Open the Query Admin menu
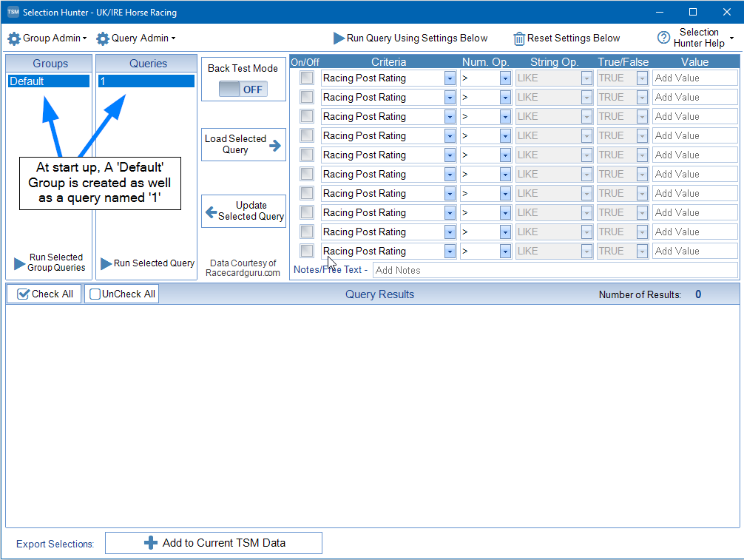 point(143,38)
